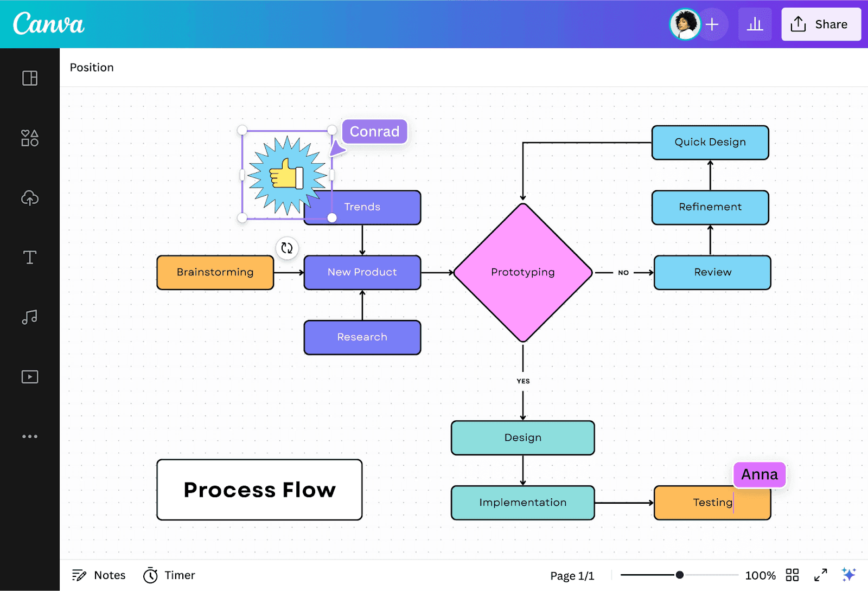The height and width of the screenshot is (591, 868).
Task: Select the Text tool in sidebar
Action: [x=30, y=257]
